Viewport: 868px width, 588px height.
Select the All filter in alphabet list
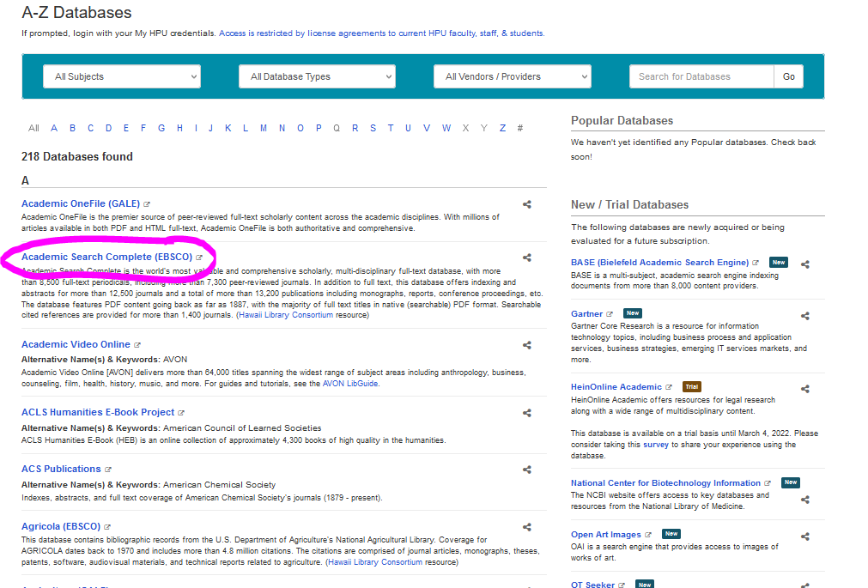(33, 128)
